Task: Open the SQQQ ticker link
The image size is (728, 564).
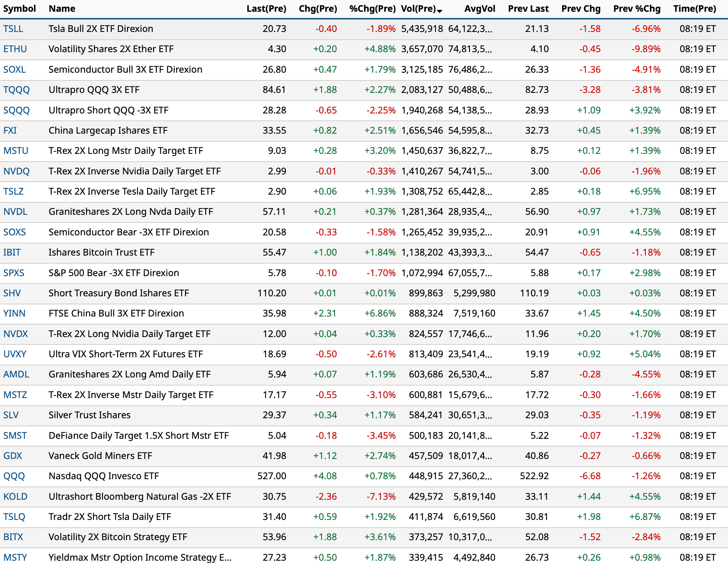Action: click(17, 111)
